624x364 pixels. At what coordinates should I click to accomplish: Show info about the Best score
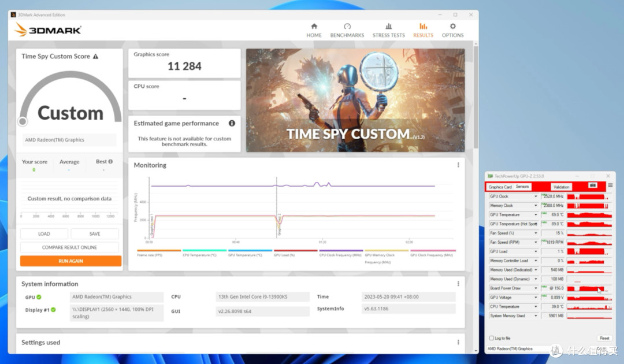(110, 162)
